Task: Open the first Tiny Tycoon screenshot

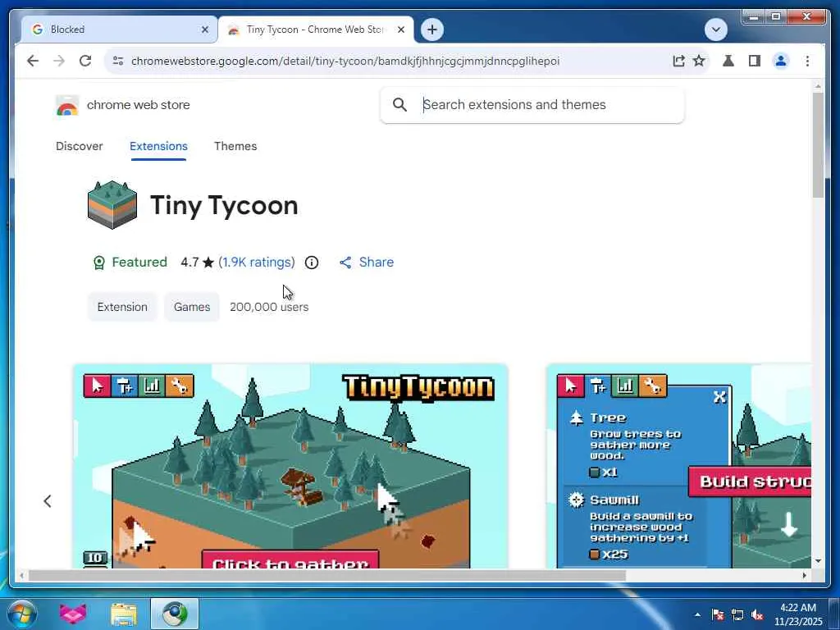Action: pyautogui.click(x=290, y=466)
